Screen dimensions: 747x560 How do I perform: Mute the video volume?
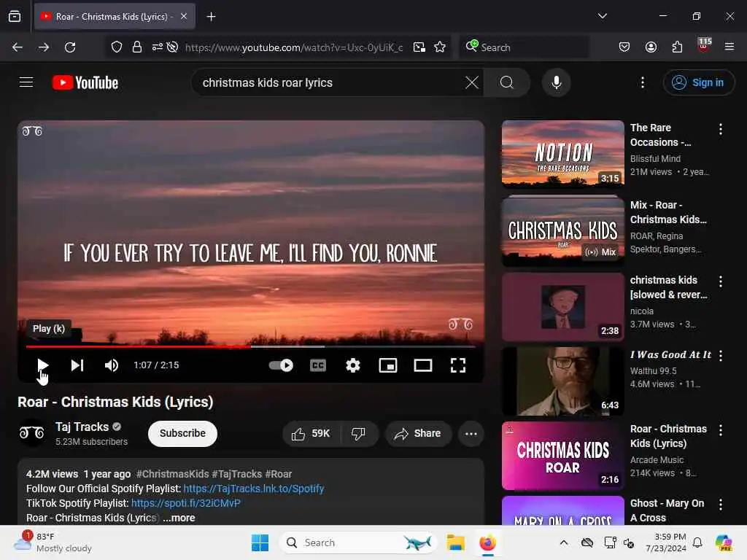coord(112,365)
